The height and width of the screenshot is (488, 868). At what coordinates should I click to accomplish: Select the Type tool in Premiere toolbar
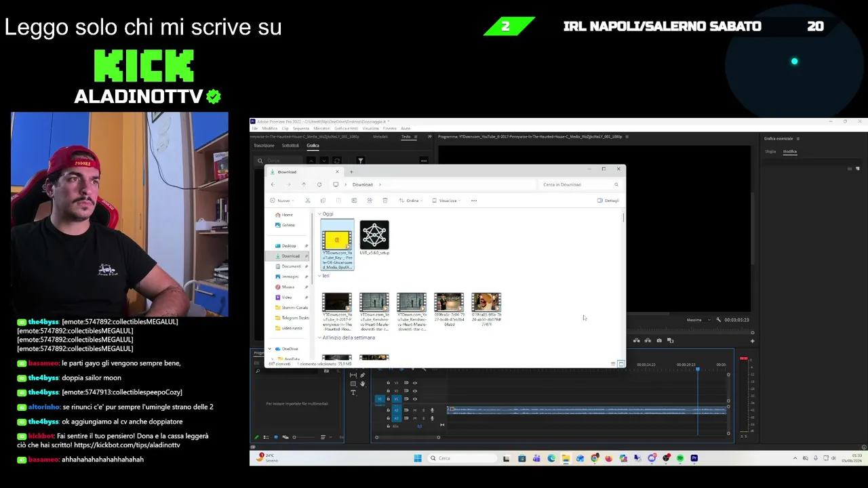click(x=353, y=392)
